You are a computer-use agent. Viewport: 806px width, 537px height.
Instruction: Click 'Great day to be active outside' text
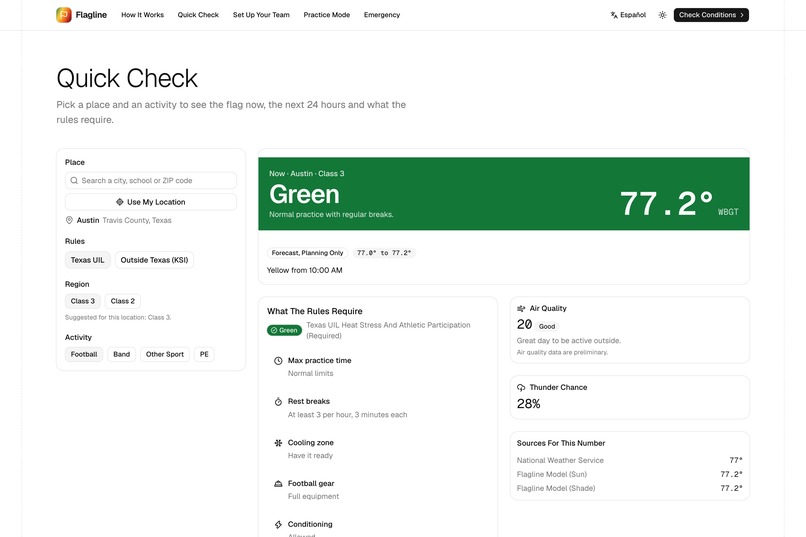click(x=569, y=341)
